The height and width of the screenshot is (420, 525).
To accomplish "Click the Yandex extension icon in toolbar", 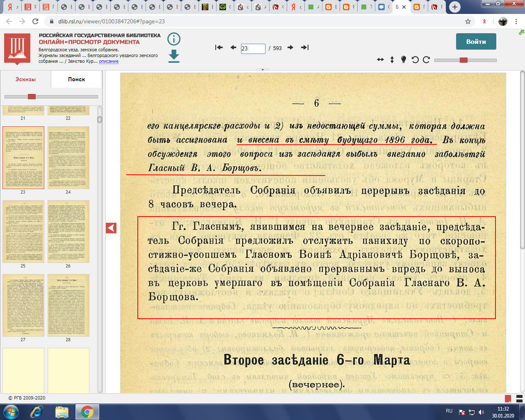I will point(484,21).
